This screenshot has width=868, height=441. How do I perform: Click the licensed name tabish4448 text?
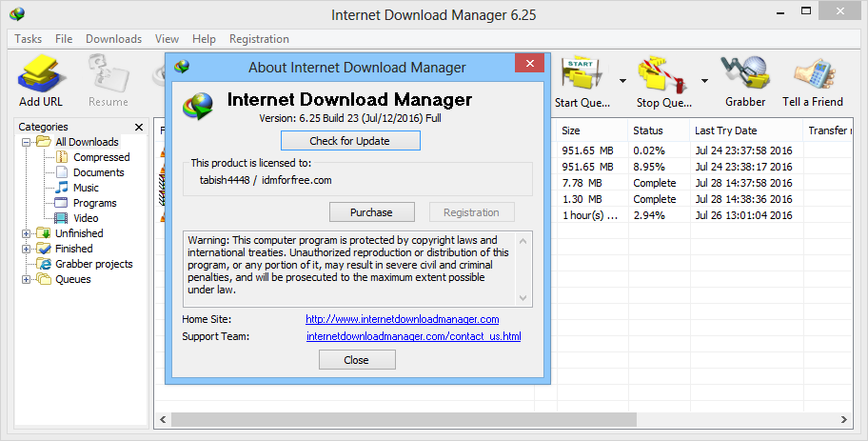225,180
